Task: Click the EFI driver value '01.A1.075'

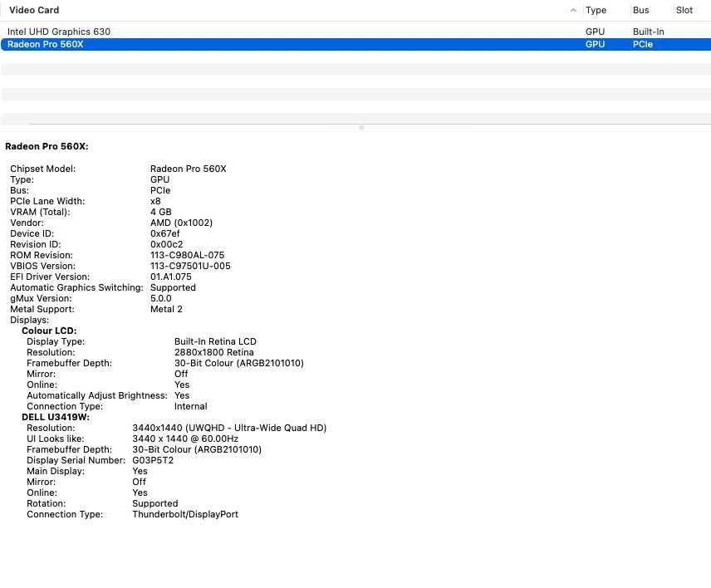Action: 171,277
